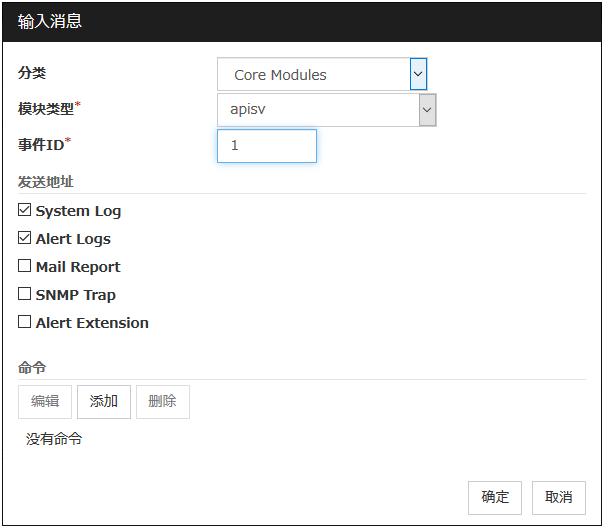Image resolution: width=604 pixels, height=528 pixels.
Task: Click the 输入消息 dialog title bar
Action: pos(302,21)
